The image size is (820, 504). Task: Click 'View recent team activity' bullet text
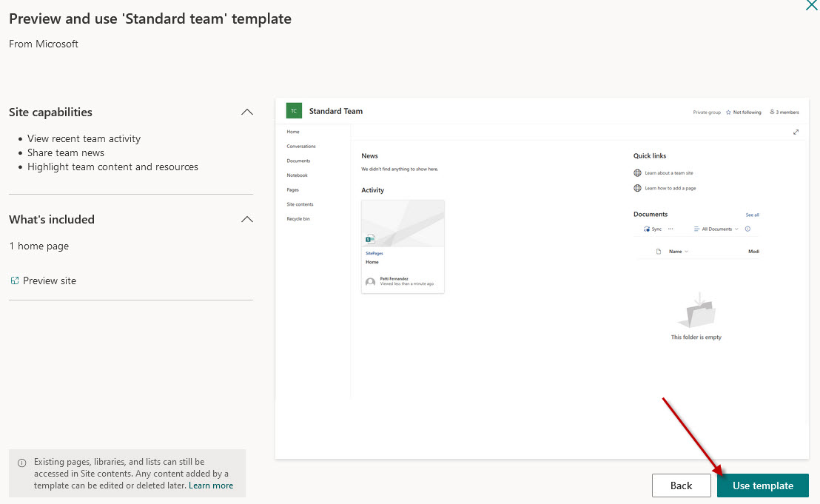point(84,138)
